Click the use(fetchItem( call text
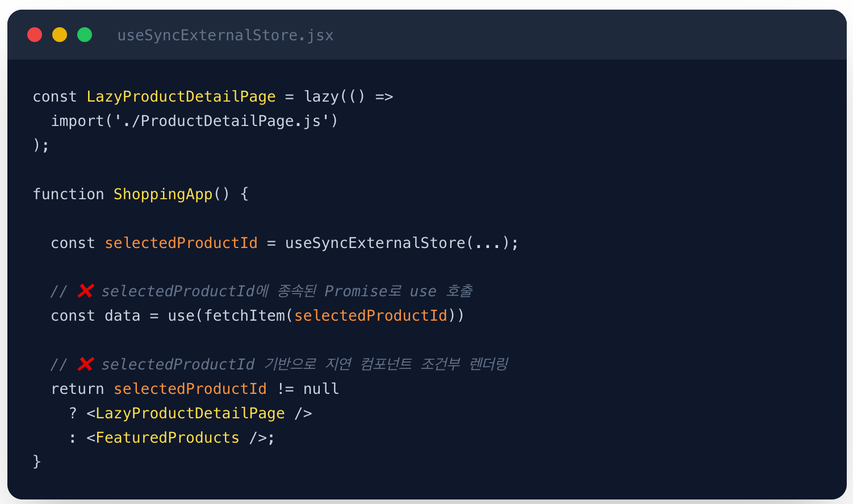853x504 pixels. pos(231,316)
